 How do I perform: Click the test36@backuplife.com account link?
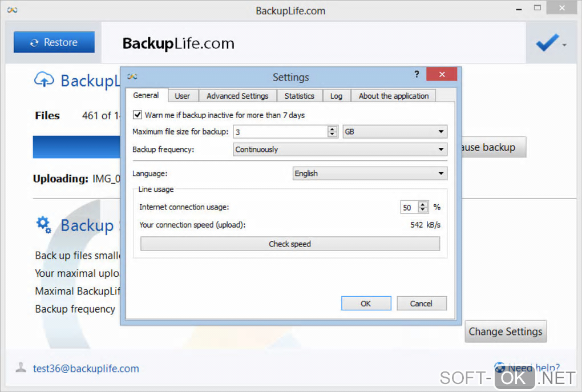86,369
